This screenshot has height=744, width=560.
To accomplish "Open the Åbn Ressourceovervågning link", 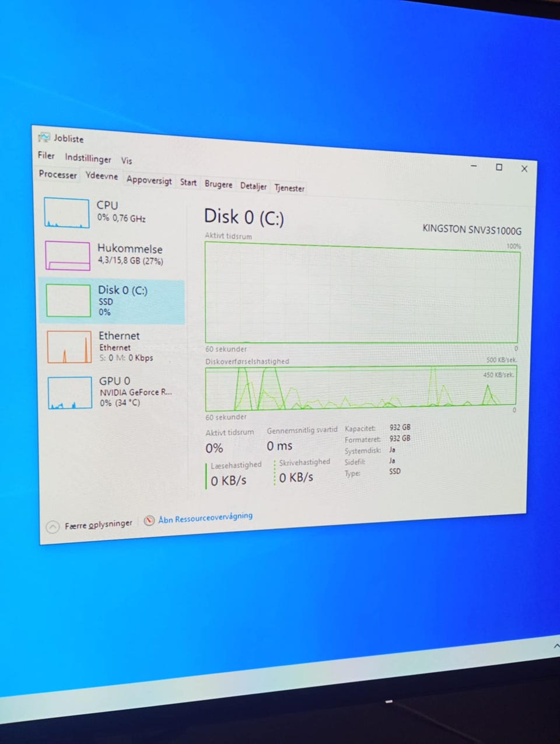I will (205, 518).
